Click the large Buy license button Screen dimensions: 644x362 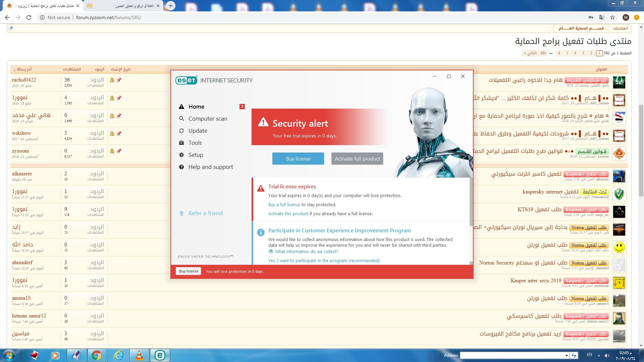pyautogui.click(x=298, y=159)
